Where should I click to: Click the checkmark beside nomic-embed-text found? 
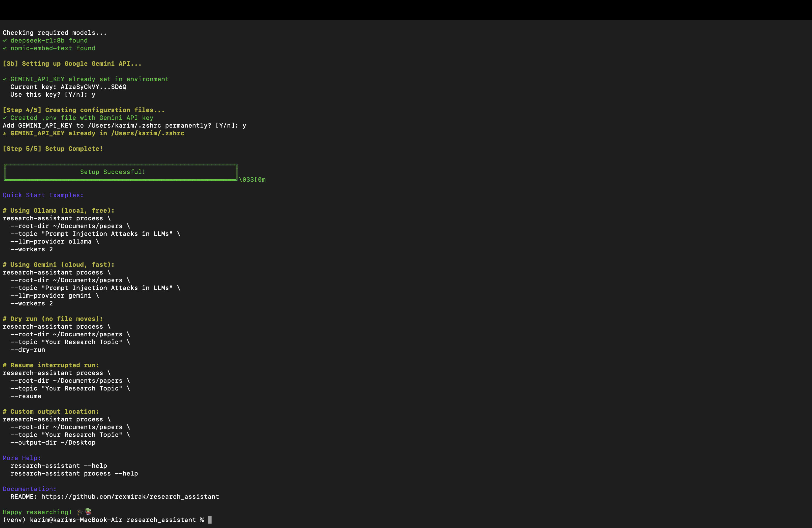(5, 48)
